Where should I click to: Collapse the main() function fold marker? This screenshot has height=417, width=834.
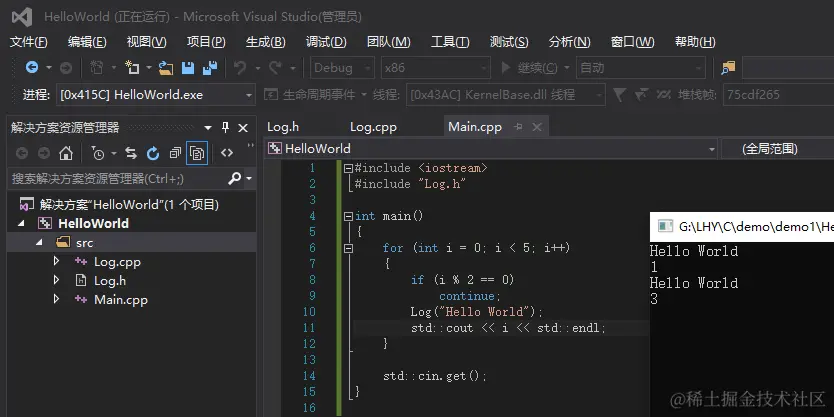click(x=348, y=216)
